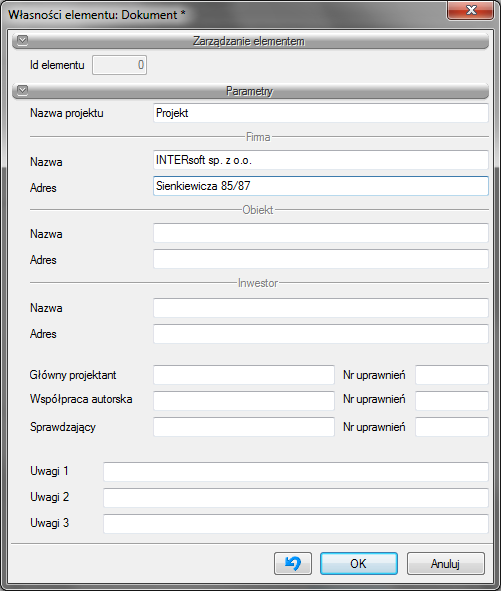This screenshot has width=501, height=591.
Task: Click the Obiekt Adres input field
Action: coord(321,259)
